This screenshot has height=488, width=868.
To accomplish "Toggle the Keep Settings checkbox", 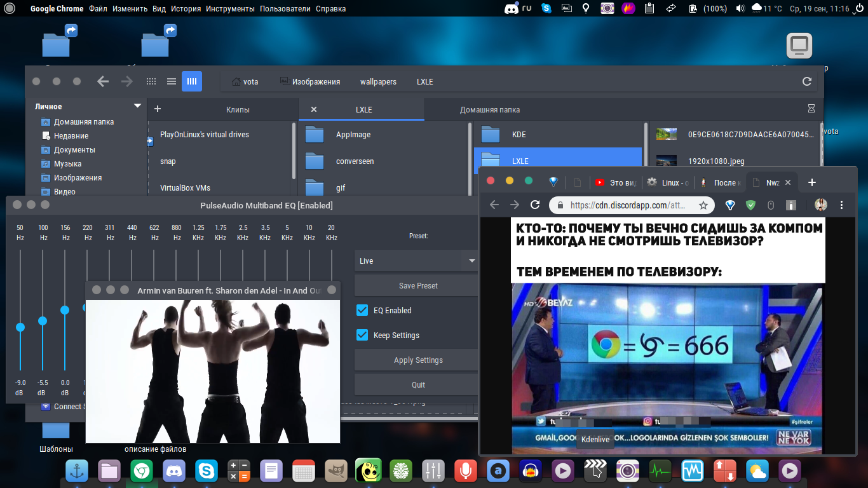I will (x=362, y=335).
